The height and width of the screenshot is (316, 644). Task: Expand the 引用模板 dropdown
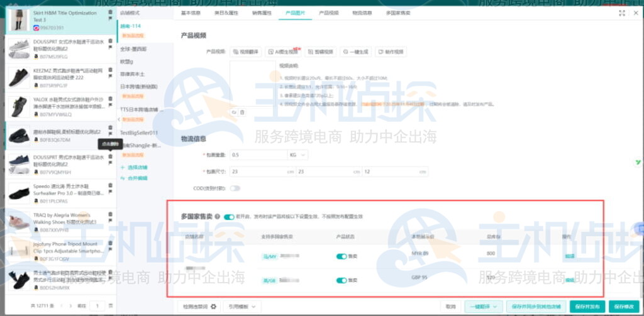[242, 307]
